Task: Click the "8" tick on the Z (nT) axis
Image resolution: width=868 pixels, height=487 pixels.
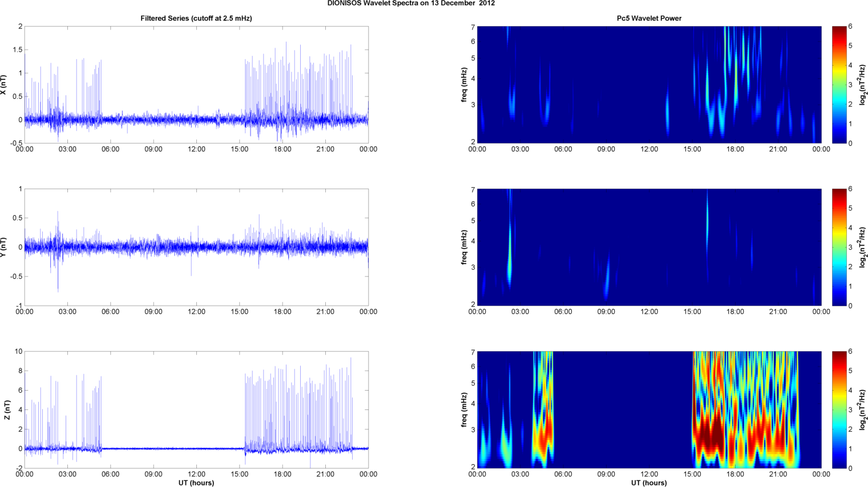Action: [x=21, y=371]
